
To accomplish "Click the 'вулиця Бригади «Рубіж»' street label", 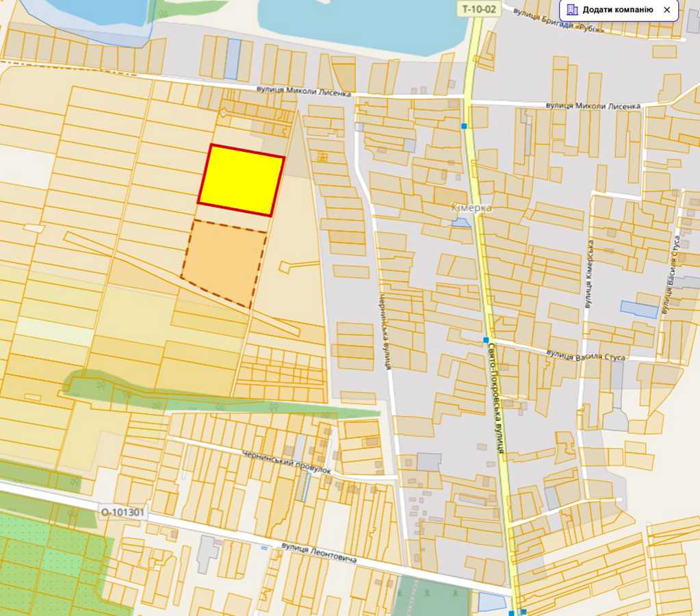I will (558, 20).
